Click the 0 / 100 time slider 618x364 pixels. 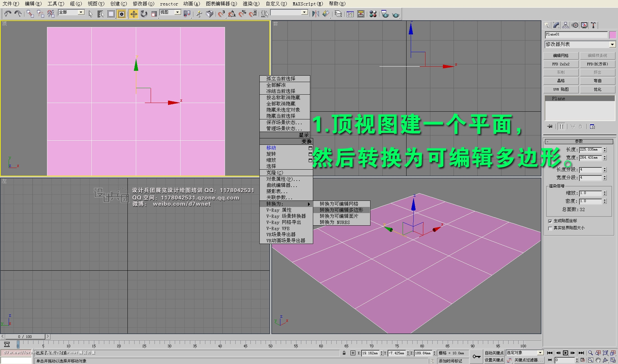pyautogui.click(x=25, y=337)
